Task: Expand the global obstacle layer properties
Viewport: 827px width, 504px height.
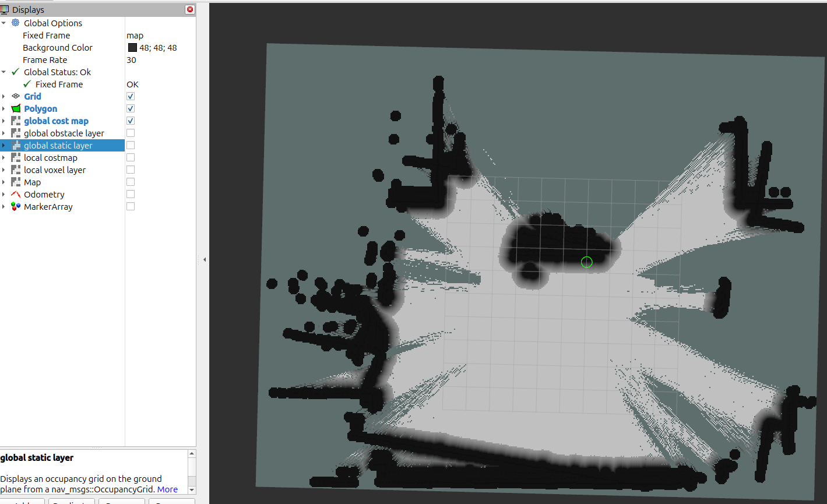Action: pos(3,133)
